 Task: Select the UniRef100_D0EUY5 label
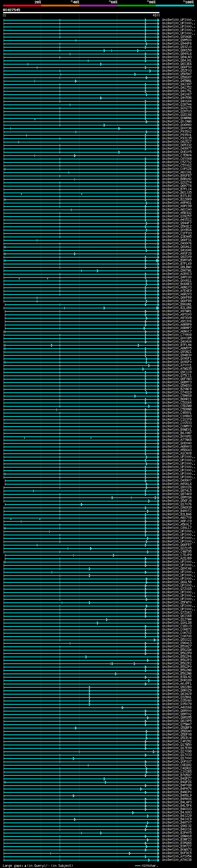[x=177, y=151]
